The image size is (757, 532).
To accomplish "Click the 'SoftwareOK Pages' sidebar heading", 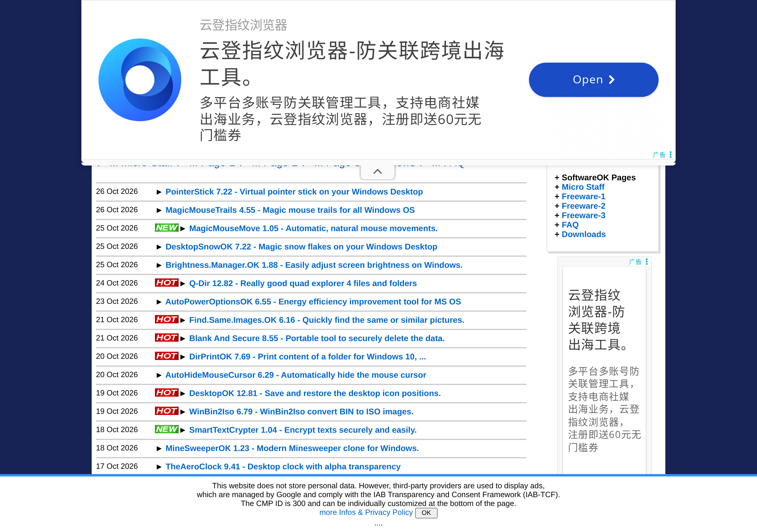I will 599,177.
